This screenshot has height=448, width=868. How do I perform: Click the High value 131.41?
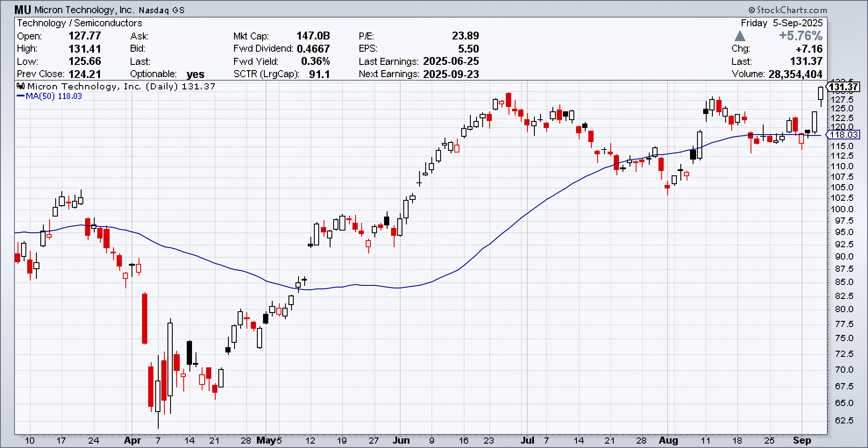pyautogui.click(x=85, y=49)
